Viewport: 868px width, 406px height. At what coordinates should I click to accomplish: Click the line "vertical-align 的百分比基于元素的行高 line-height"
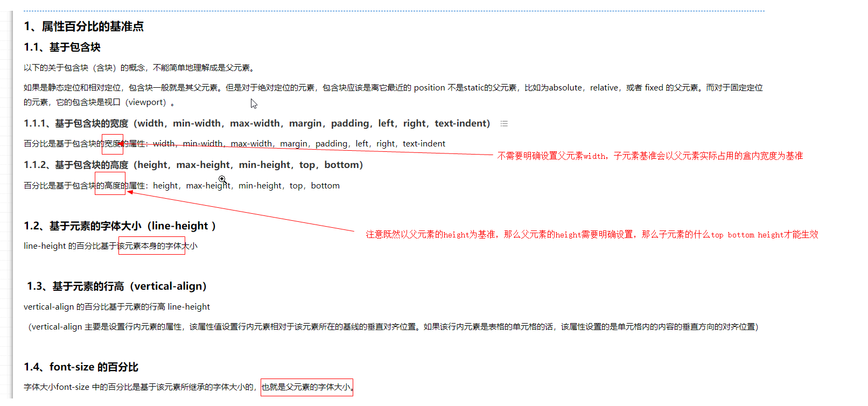(x=117, y=307)
